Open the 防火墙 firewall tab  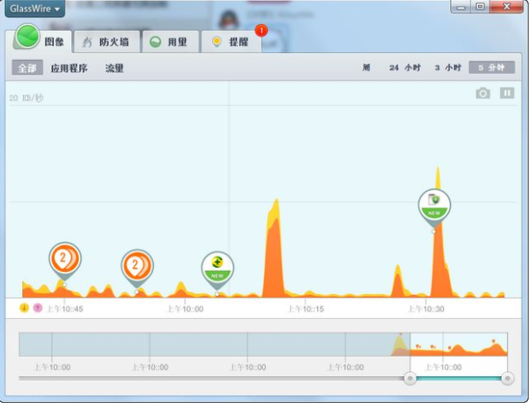pyautogui.click(x=107, y=42)
